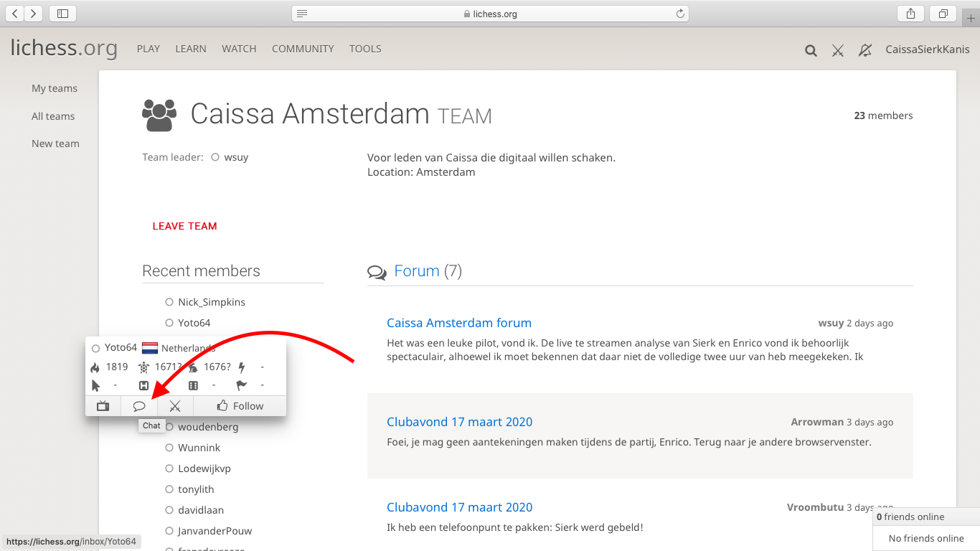980x551 pixels.
Task: Click post author Arrowman
Action: coord(817,422)
